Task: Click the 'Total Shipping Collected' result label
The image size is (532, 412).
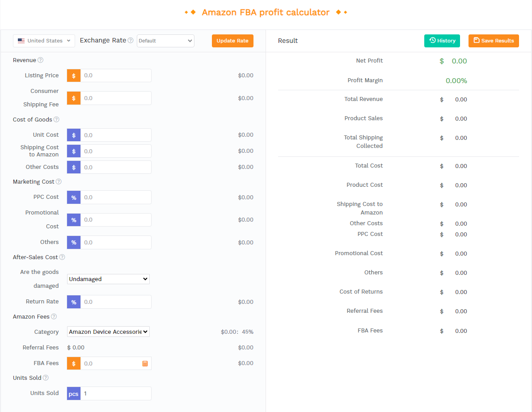Action: point(363,142)
